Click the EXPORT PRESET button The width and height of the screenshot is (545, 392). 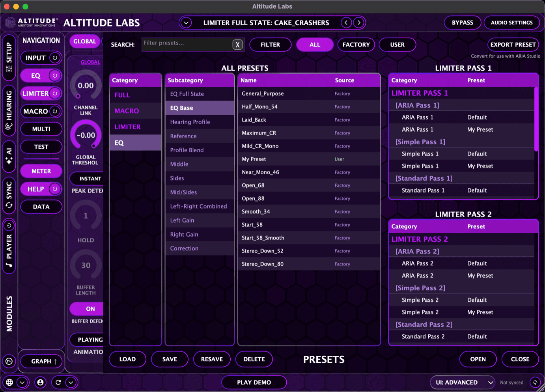coord(513,45)
